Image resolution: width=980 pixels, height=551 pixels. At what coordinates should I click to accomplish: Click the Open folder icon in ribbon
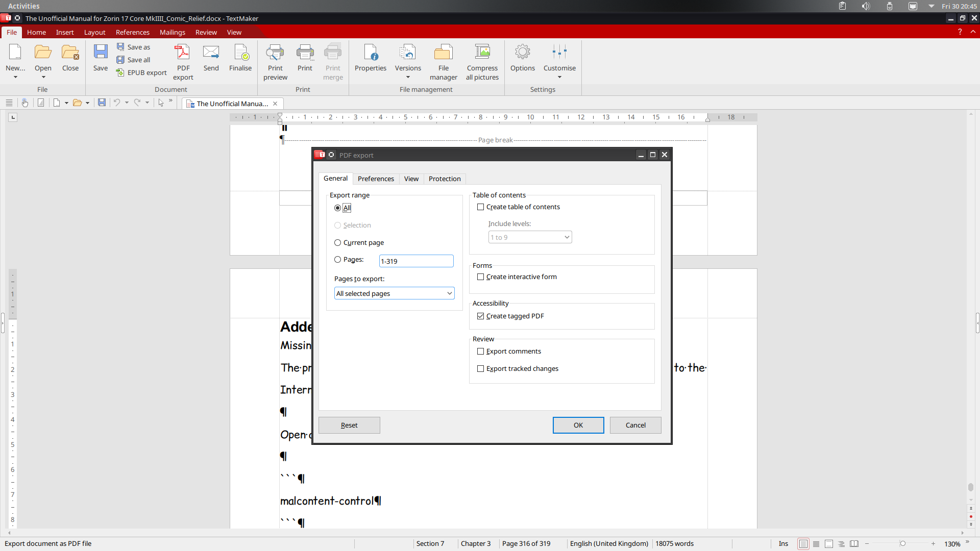43,53
